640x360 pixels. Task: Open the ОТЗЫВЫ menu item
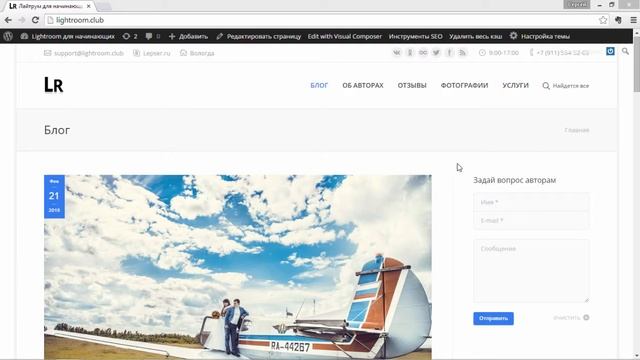[x=412, y=85]
